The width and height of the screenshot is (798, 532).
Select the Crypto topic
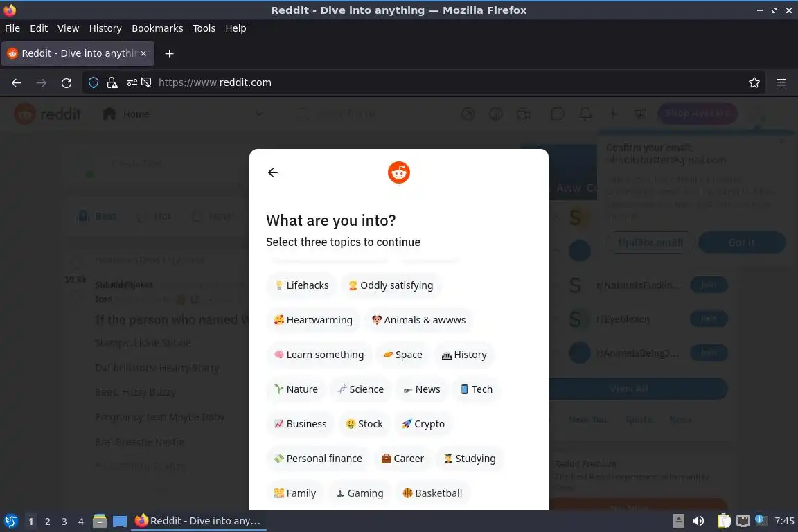pyautogui.click(x=423, y=424)
